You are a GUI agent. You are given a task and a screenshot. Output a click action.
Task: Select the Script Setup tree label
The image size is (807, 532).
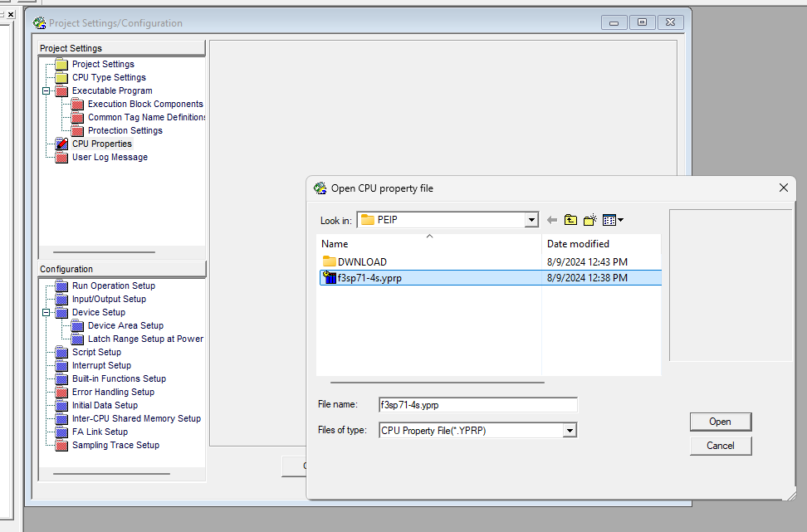pos(97,353)
